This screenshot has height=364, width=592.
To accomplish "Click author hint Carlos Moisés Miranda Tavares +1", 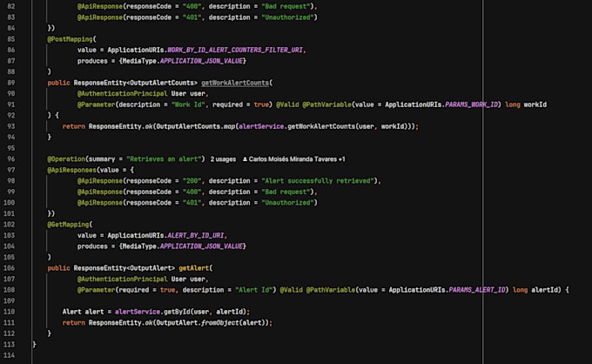I will [297, 159].
